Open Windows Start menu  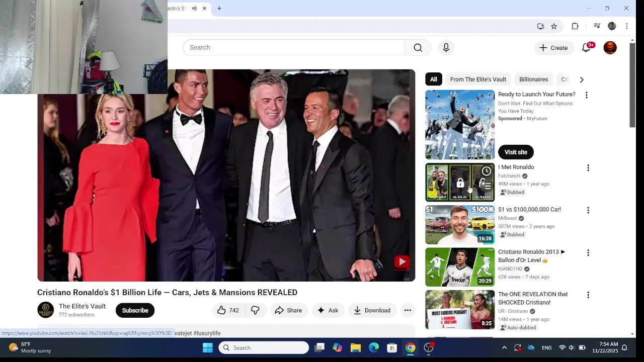207,348
